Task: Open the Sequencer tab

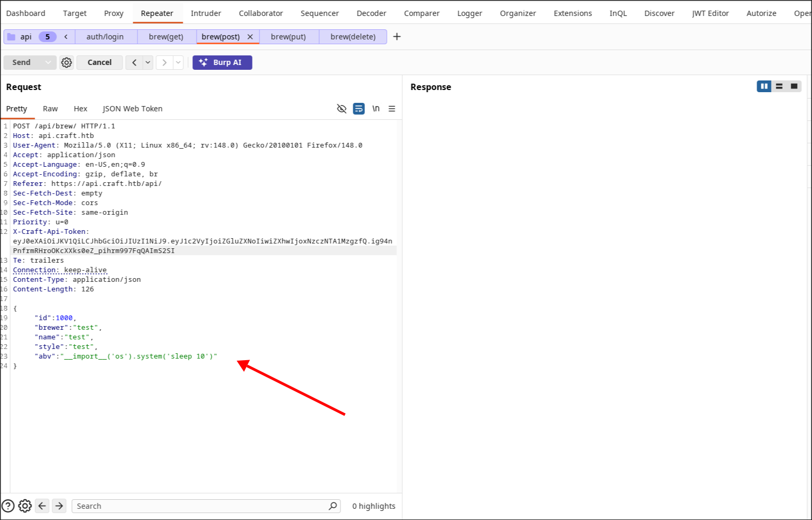Action: coord(320,13)
